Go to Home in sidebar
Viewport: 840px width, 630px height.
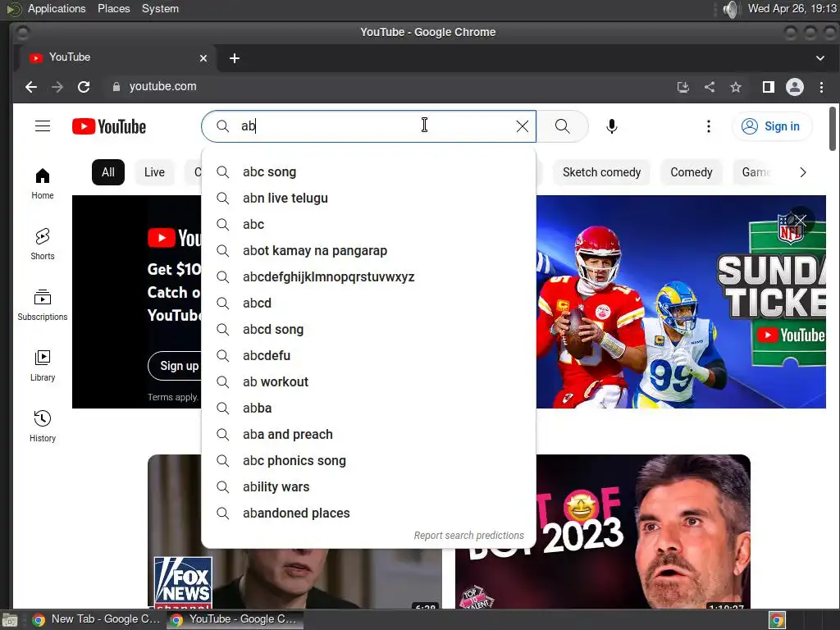[x=43, y=183]
